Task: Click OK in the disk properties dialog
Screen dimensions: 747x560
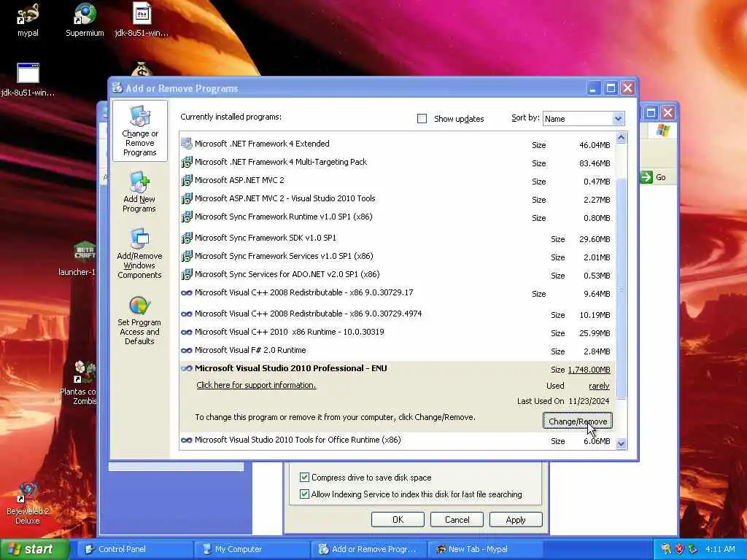Action: pyautogui.click(x=398, y=519)
